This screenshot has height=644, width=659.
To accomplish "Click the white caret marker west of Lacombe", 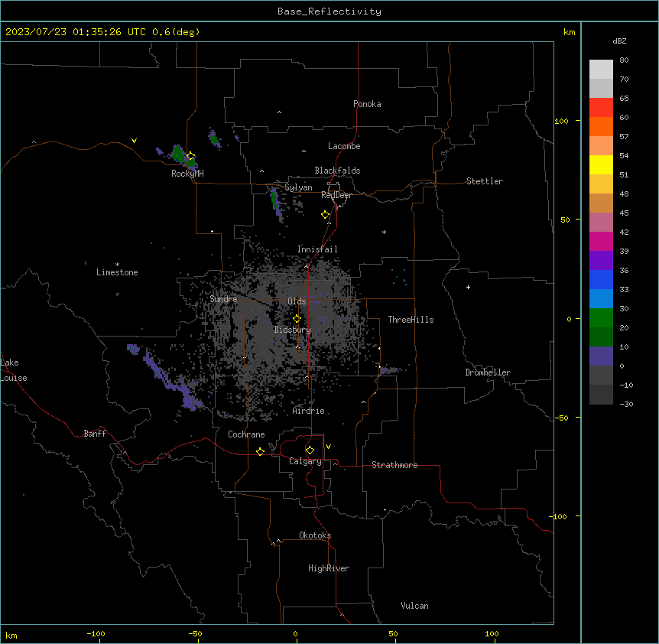I will coord(304,151).
